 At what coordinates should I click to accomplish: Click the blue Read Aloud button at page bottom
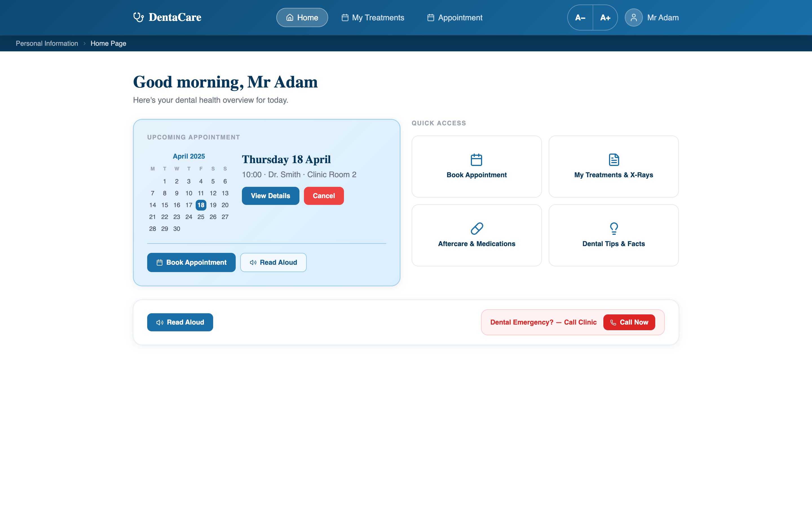[180, 322]
